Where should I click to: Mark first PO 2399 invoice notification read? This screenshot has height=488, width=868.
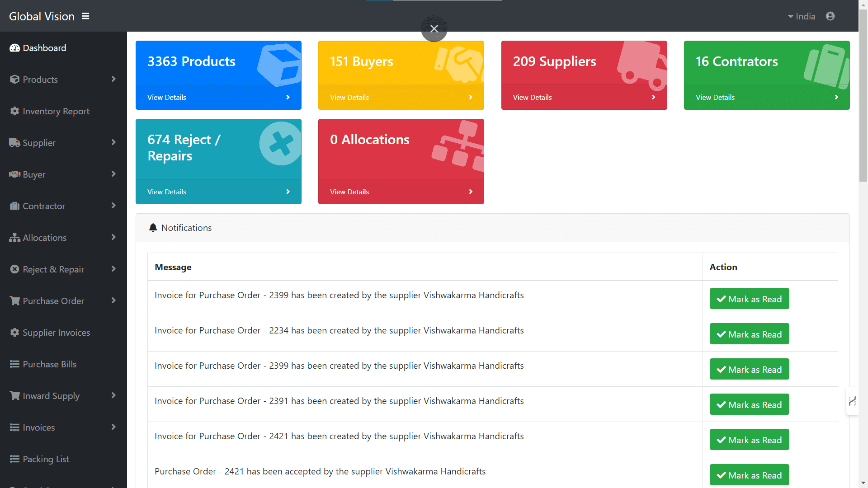749,299
